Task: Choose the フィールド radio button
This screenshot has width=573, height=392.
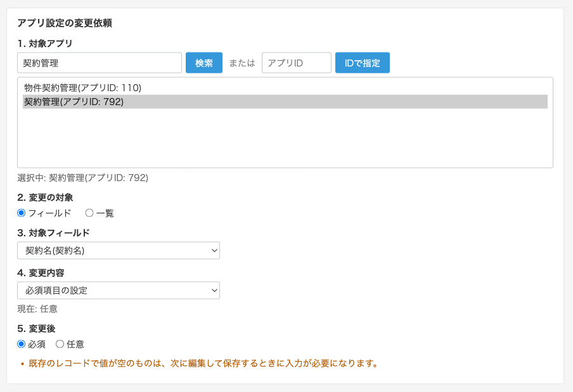Action: 21,213
